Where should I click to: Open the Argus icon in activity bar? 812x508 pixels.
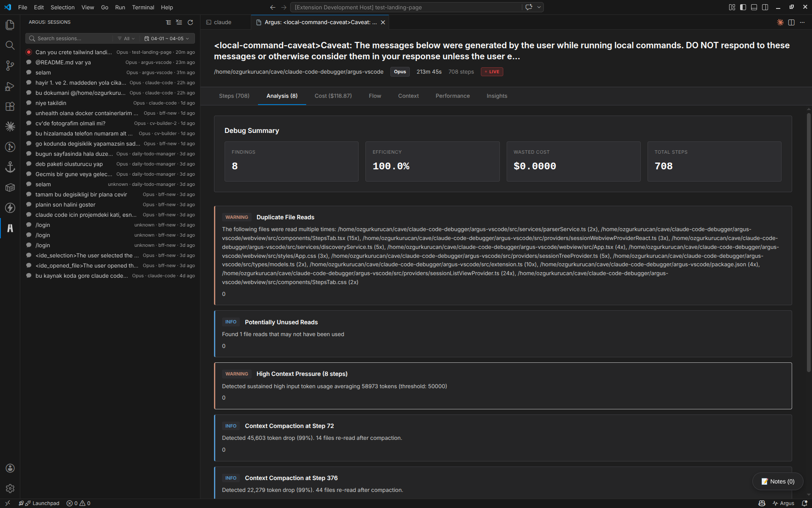pyautogui.click(x=10, y=228)
